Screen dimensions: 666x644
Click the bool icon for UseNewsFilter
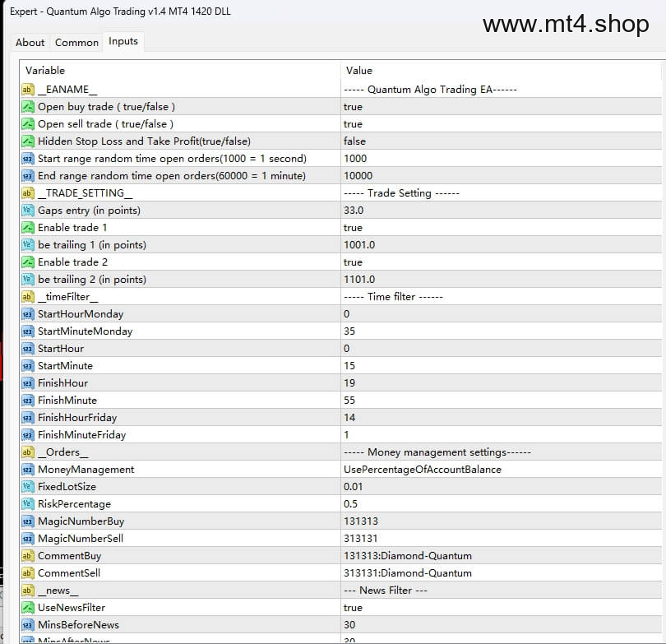coord(28,608)
